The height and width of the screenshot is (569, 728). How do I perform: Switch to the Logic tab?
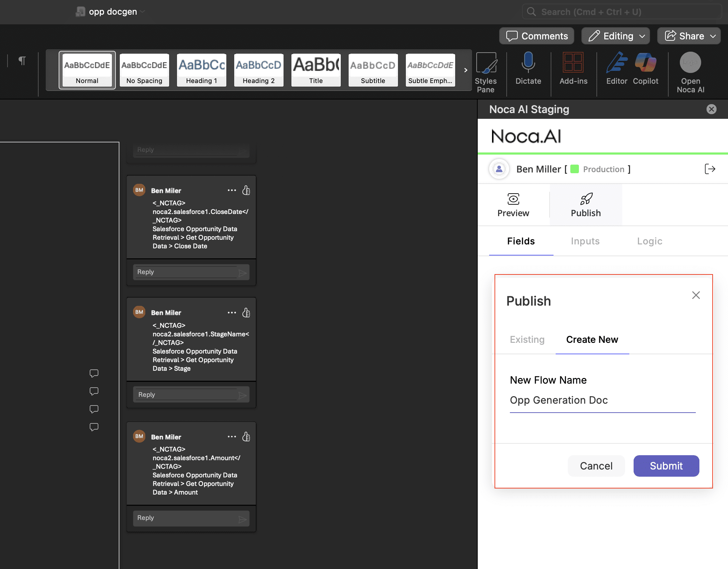click(x=650, y=241)
